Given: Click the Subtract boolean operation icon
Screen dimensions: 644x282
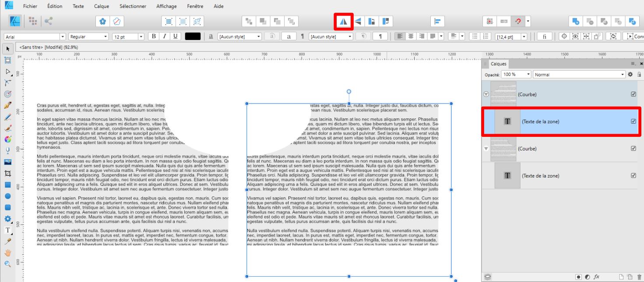Looking at the screenshot, I should [590, 21].
